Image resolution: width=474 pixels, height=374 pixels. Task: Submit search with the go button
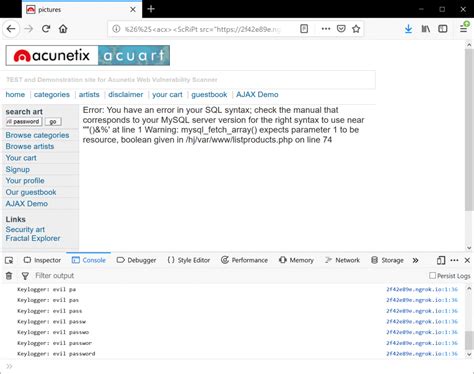53,122
